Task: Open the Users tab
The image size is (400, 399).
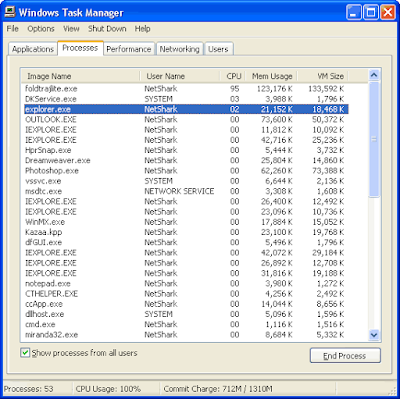Action: [218, 49]
